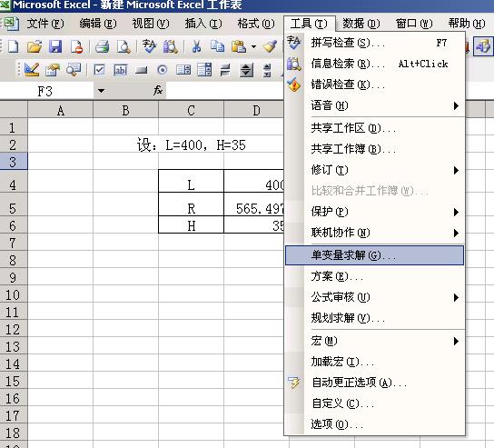Click the Spelling check toolbar icon

[149, 47]
